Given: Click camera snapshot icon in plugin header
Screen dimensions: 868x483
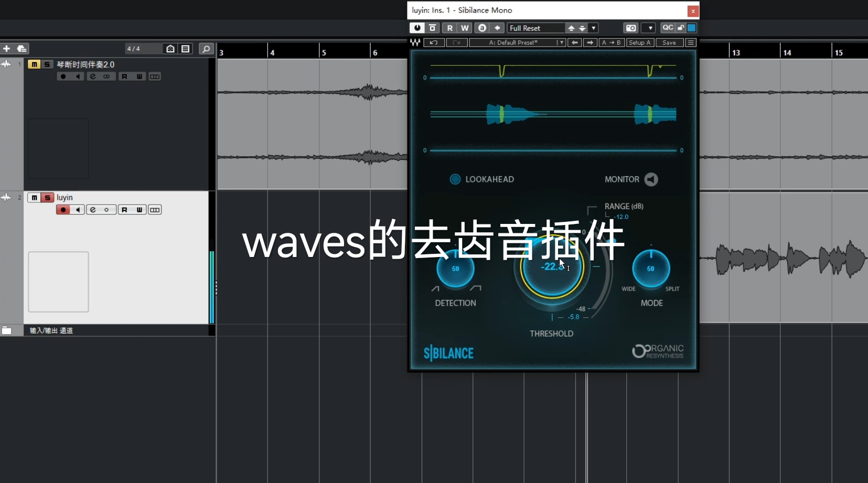Looking at the screenshot, I should [631, 28].
